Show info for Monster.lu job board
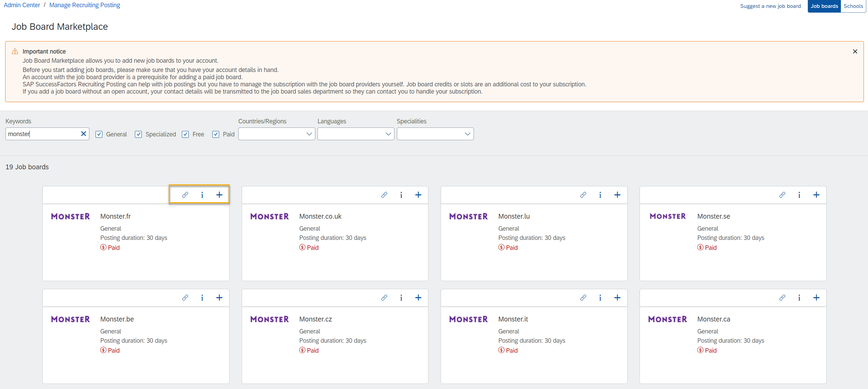 600,195
